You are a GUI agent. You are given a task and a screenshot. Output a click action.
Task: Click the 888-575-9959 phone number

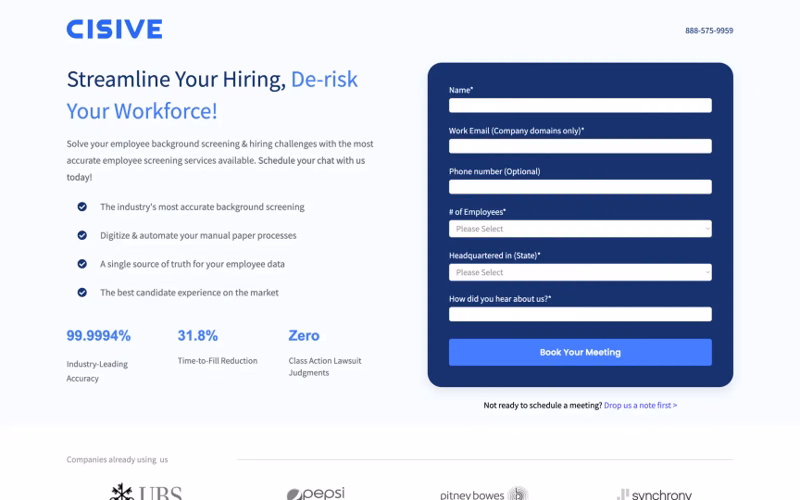click(709, 31)
